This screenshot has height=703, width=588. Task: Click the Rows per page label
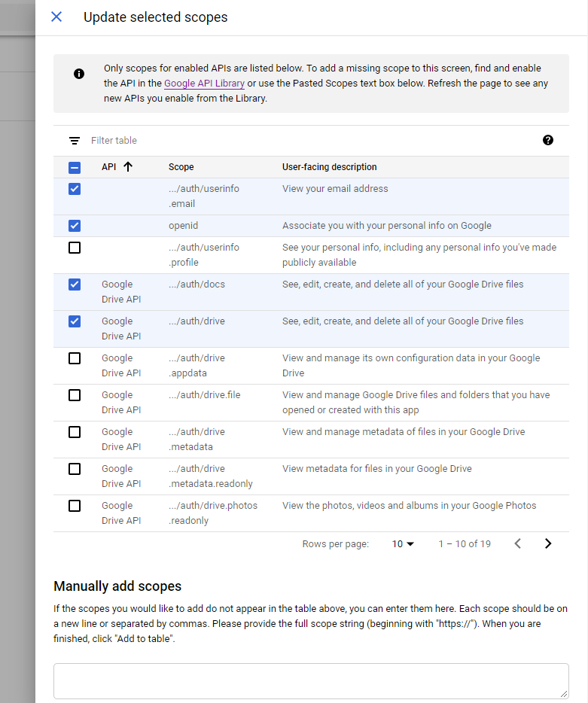[x=336, y=544]
